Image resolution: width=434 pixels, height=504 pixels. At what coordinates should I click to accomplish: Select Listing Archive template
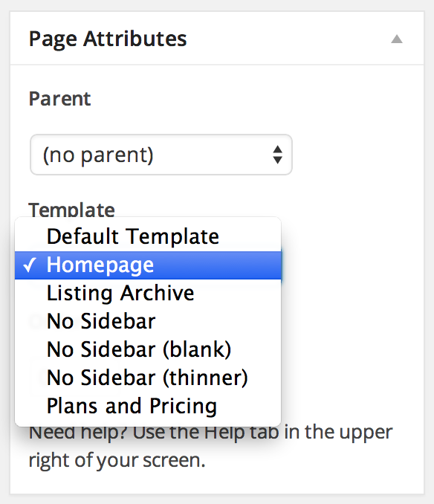click(x=148, y=293)
